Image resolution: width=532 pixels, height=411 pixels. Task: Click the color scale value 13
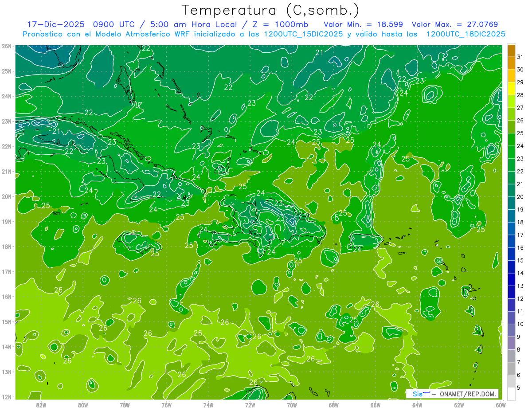pyautogui.click(x=520, y=286)
